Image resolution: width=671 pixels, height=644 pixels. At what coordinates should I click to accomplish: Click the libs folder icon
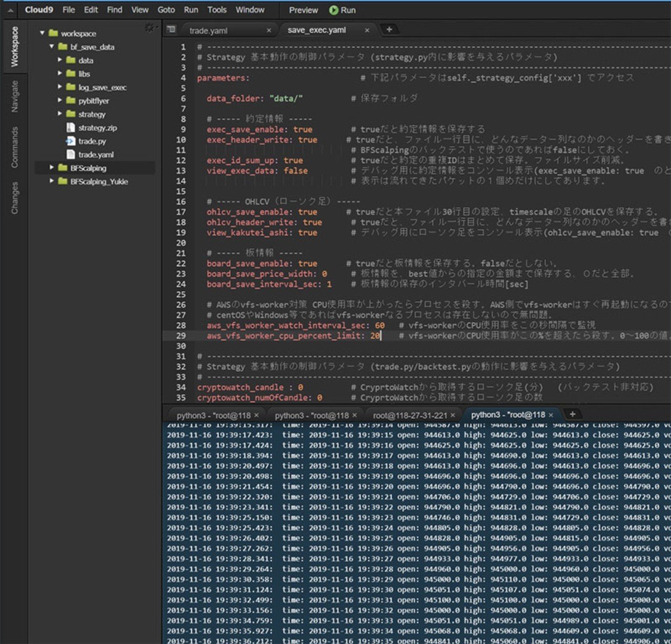coord(71,74)
